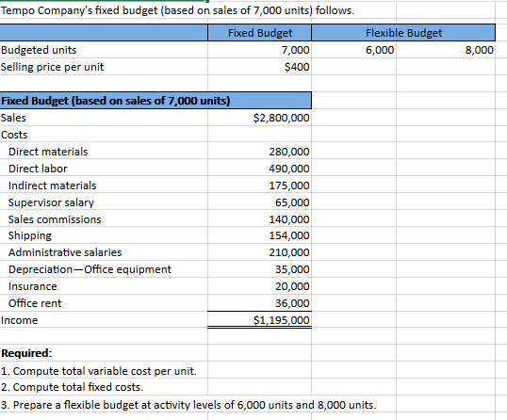
Task: Select the 8,000 flexible budget units cell
Action: coord(446,50)
